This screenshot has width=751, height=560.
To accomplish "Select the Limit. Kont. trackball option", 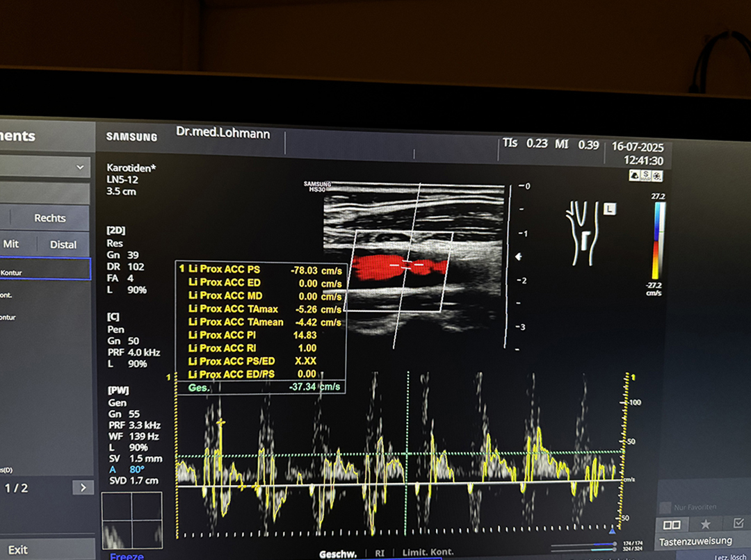I will point(428,553).
